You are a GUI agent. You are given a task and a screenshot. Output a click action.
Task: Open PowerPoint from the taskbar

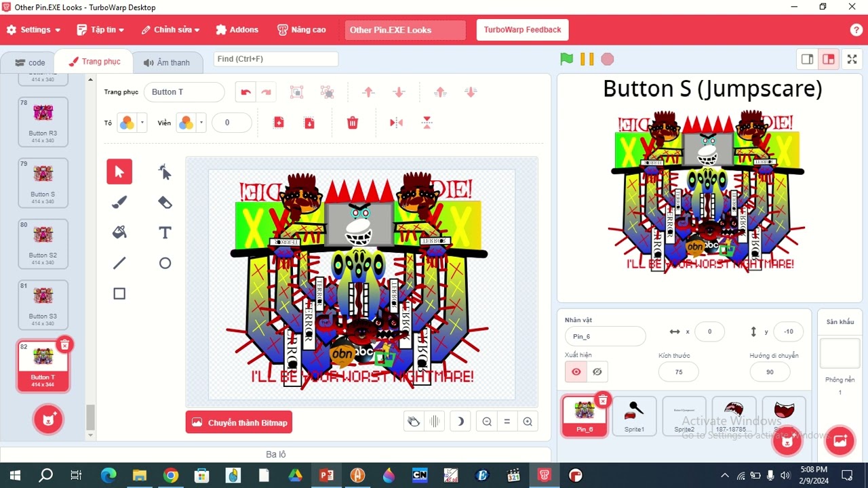(x=326, y=475)
